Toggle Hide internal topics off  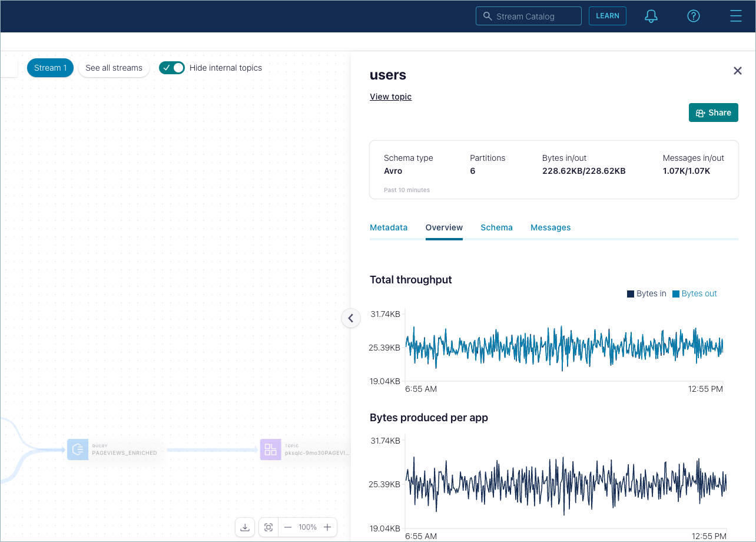[171, 68]
